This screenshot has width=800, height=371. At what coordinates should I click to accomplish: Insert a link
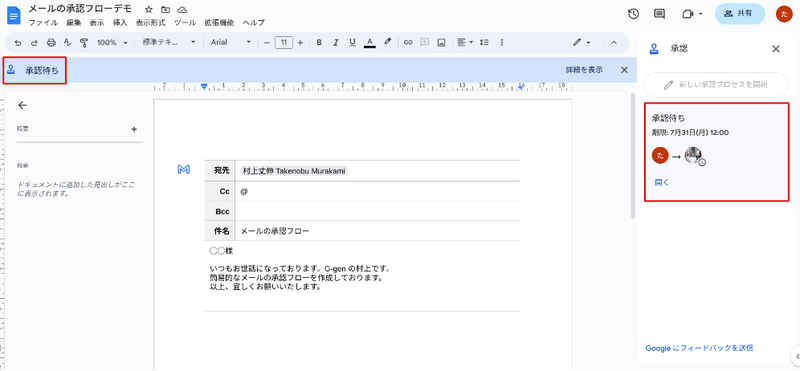(408, 42)
